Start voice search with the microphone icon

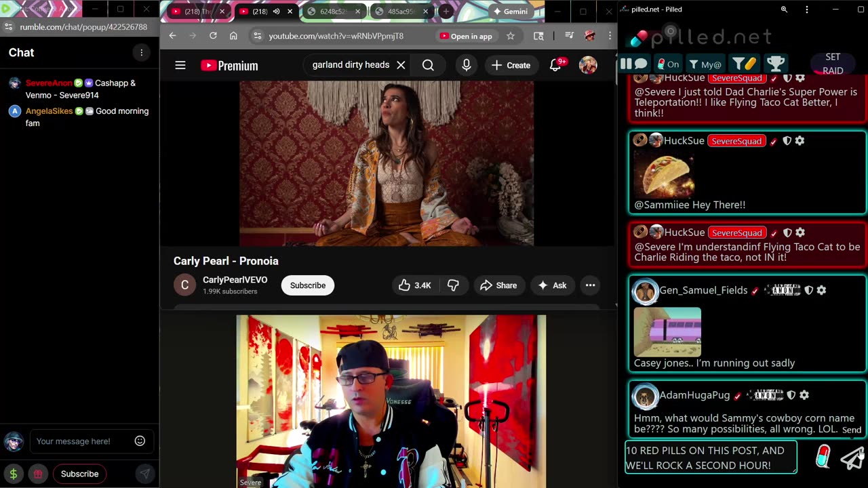(466, 65)
